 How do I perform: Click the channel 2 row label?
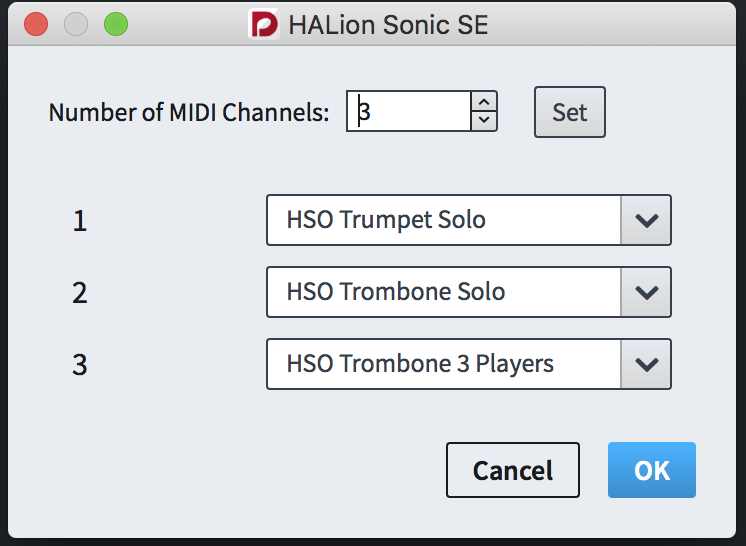pos(80,293)
